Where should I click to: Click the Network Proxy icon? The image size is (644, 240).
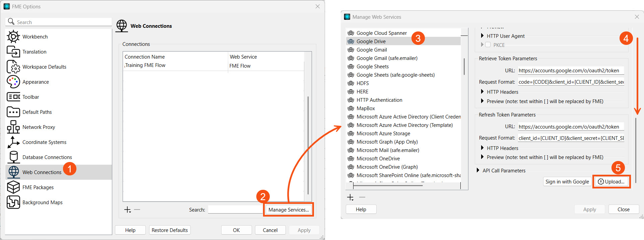pos(13,127)
